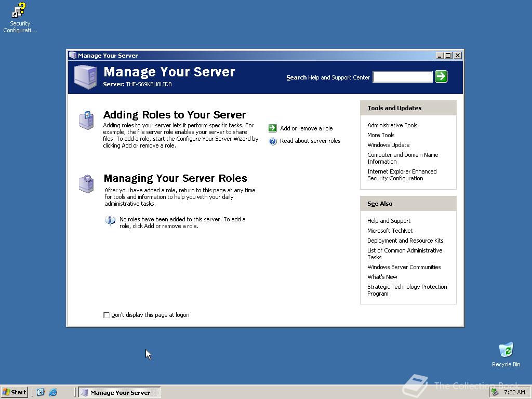Open Add or remove a role link
Image resolution: width=532 pixels, height=399 pixels.
click(x=306, y=128)
